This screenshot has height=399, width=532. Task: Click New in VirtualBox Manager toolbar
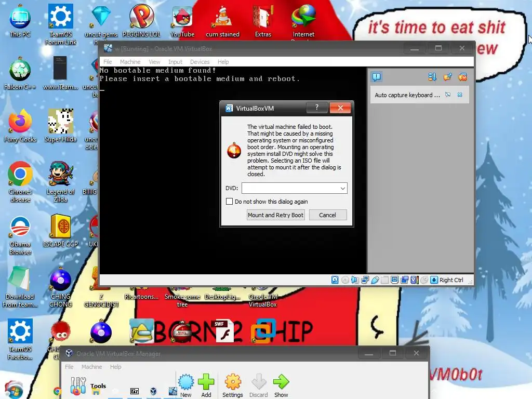point(186,385)
